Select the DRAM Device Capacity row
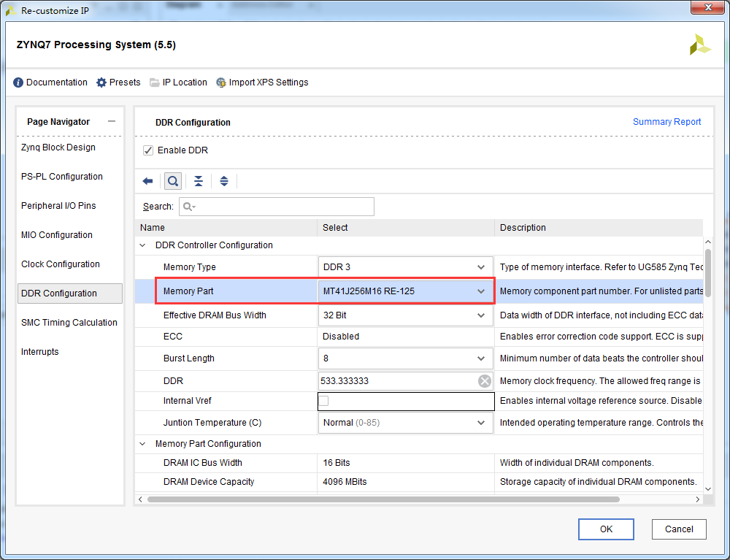 click(419, 482)
